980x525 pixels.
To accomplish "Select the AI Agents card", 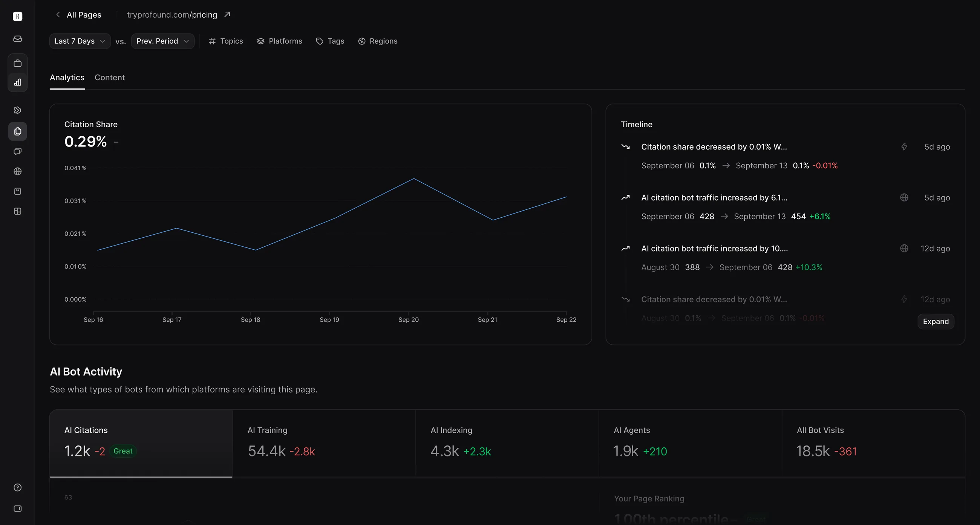I will (691, 443).
